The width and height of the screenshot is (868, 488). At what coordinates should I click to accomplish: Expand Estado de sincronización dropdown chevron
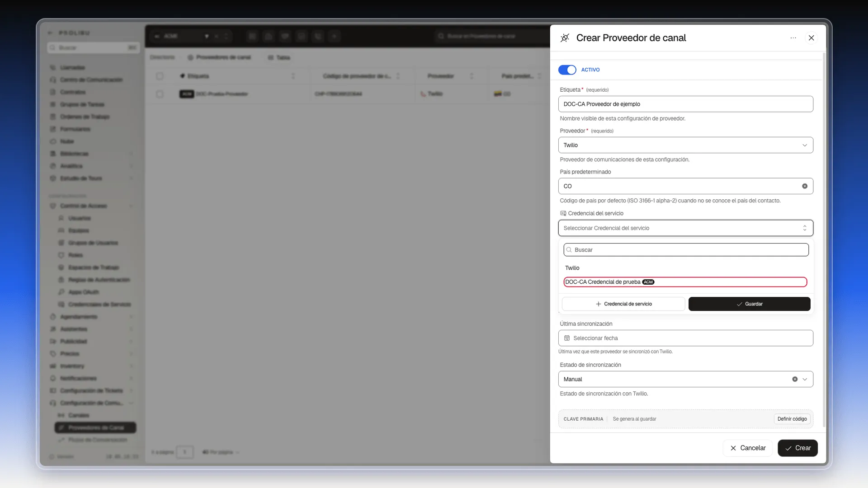pos(805,379)
